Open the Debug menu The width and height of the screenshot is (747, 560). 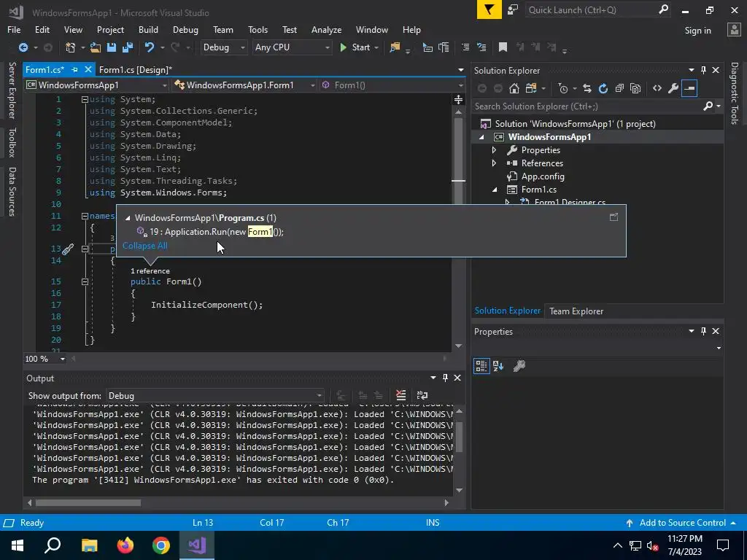[x=185, y=29]
